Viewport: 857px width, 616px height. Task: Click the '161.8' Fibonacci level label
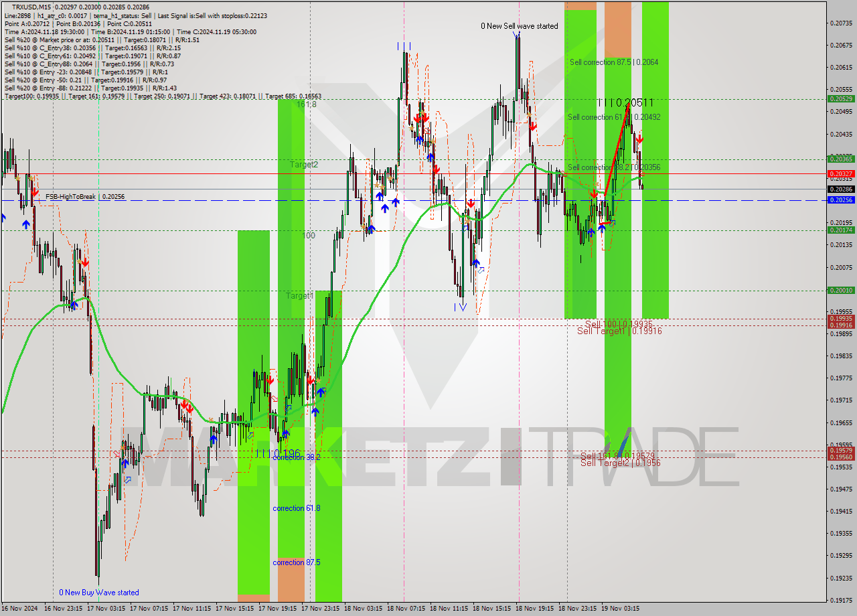[x=307, y=104]
